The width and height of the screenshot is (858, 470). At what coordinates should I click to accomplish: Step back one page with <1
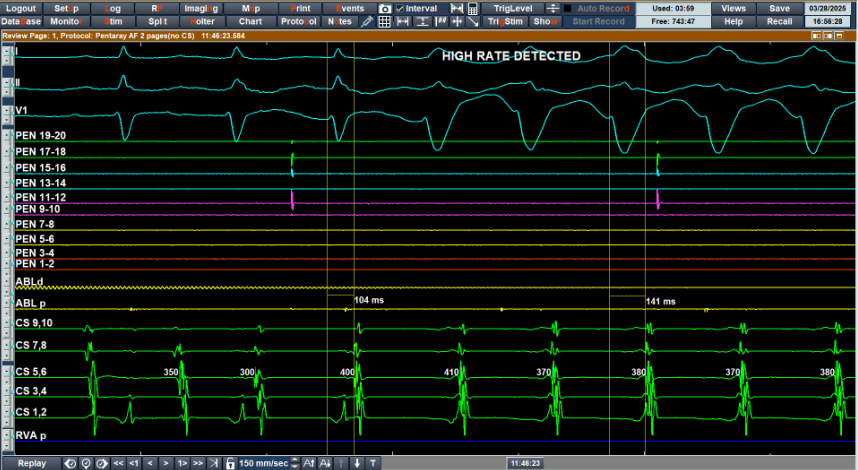tap(134, 463)
